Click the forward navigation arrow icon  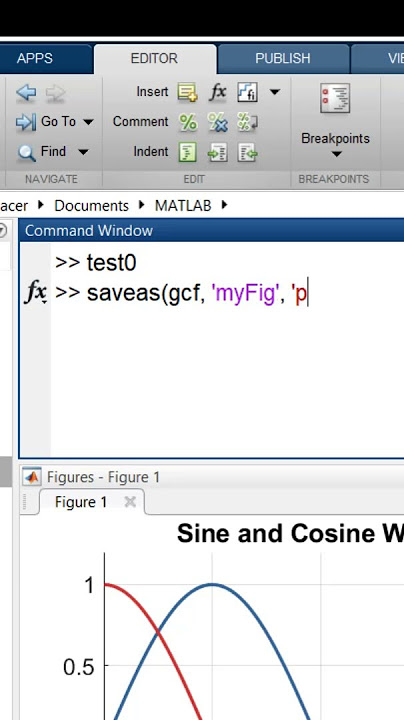point(56,93)
